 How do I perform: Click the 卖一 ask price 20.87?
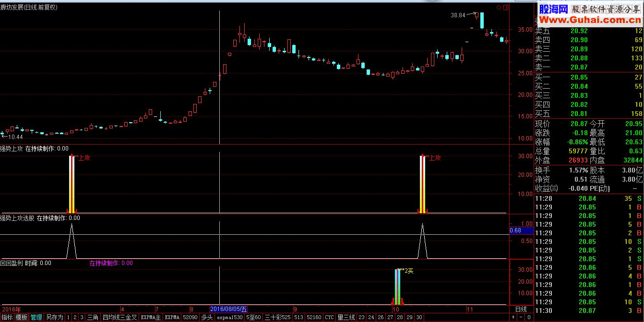click(578, 67)
